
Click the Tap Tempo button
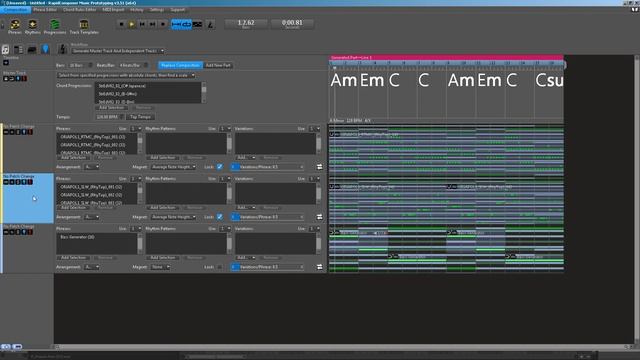point(140,117)
